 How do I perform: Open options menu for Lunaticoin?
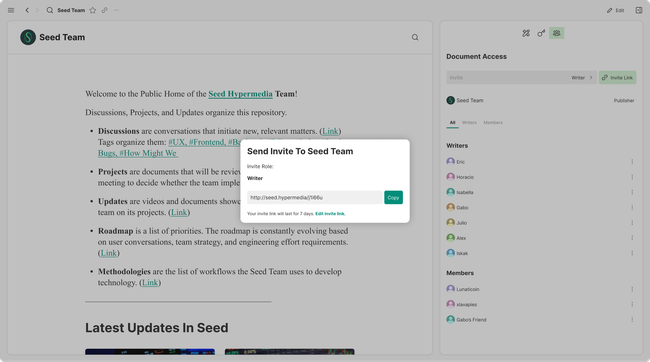point(632,289)
